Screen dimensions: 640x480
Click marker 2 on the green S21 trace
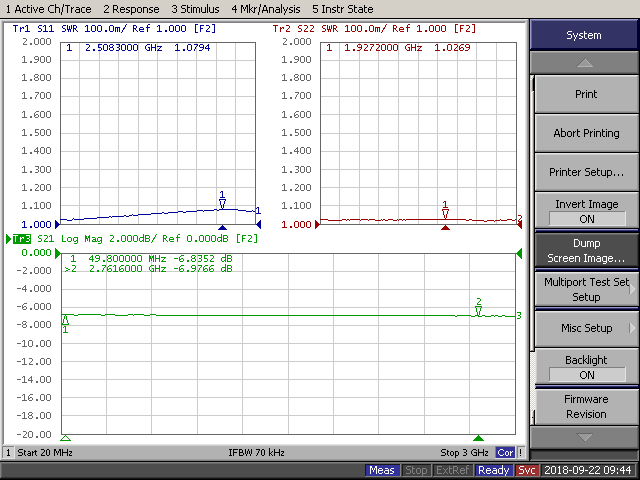coord(479,307)
